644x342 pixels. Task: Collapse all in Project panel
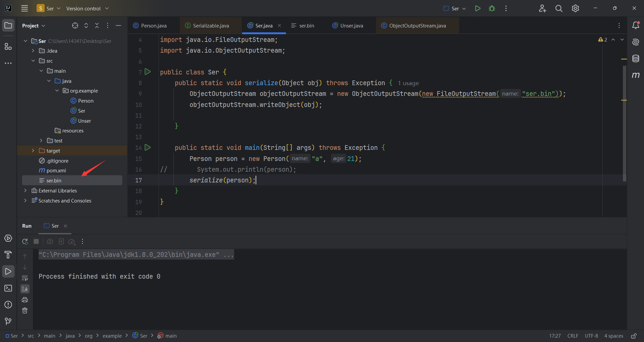tap(97, 25)
